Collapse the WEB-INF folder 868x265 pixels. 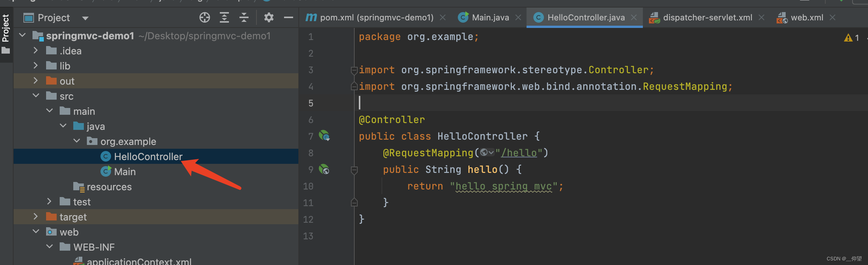click(x=49, y=247)
